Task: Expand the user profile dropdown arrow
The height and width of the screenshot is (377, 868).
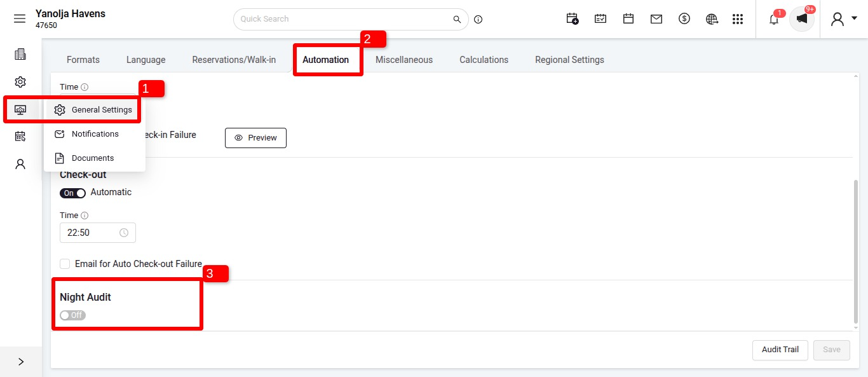Action: 854,18
